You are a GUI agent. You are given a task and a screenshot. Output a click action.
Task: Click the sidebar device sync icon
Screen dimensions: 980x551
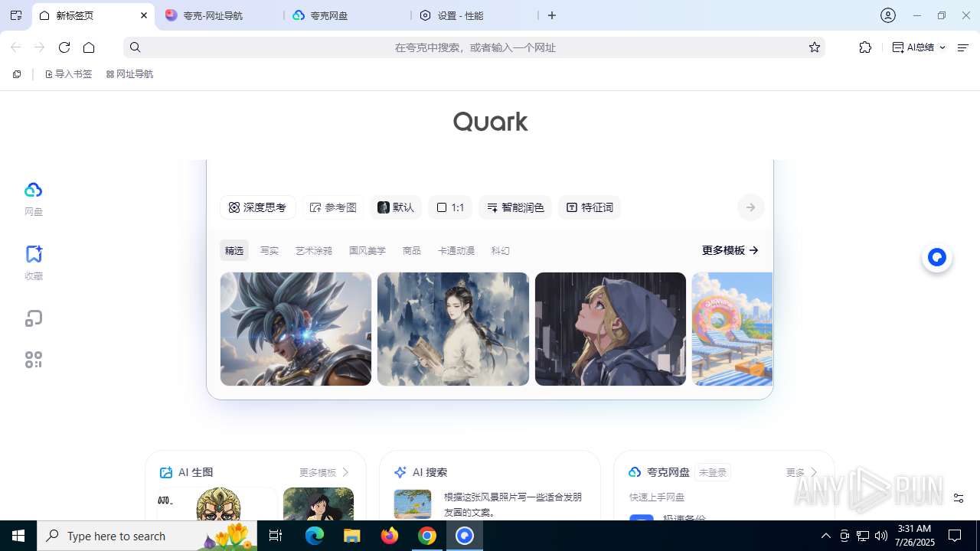pos(33,318)
